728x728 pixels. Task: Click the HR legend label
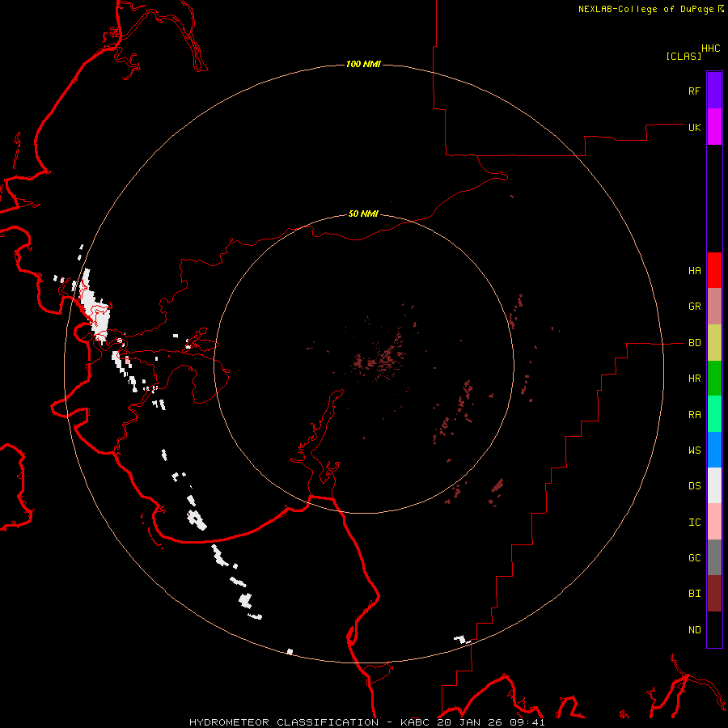tap(694, 379)
